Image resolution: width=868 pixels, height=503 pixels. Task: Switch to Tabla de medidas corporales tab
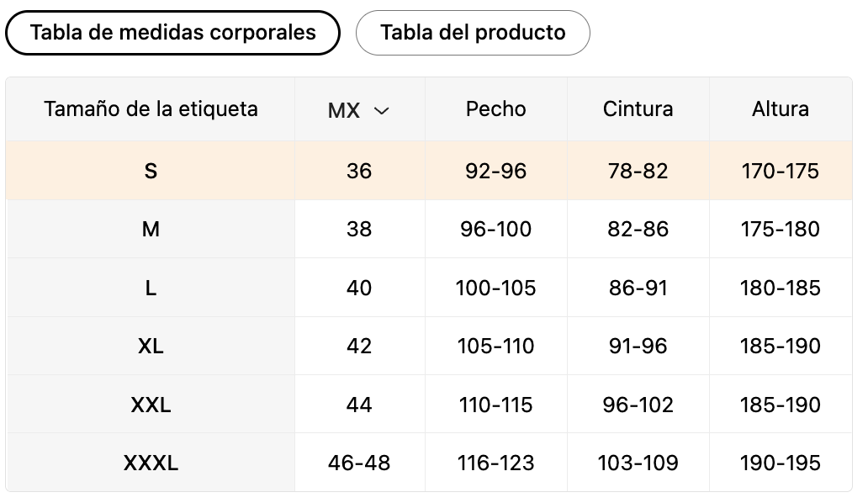[172, 33]
